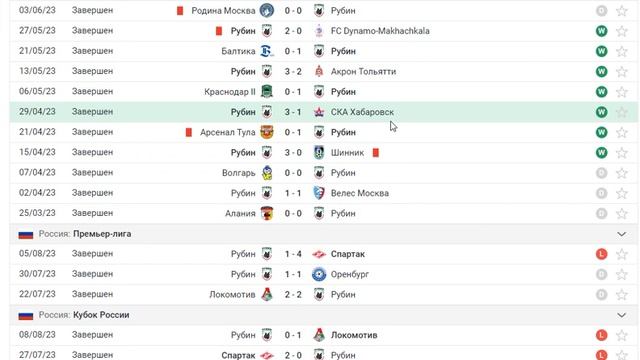
Task: Click the Краснодар II green crest
Action: [x=267, y=91]
